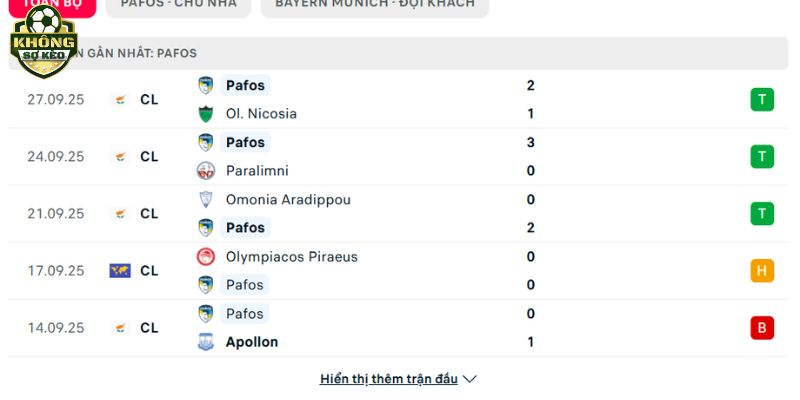Click the Apollon team crest
This screenshot has height=400, width=800.
click(206, 342)
